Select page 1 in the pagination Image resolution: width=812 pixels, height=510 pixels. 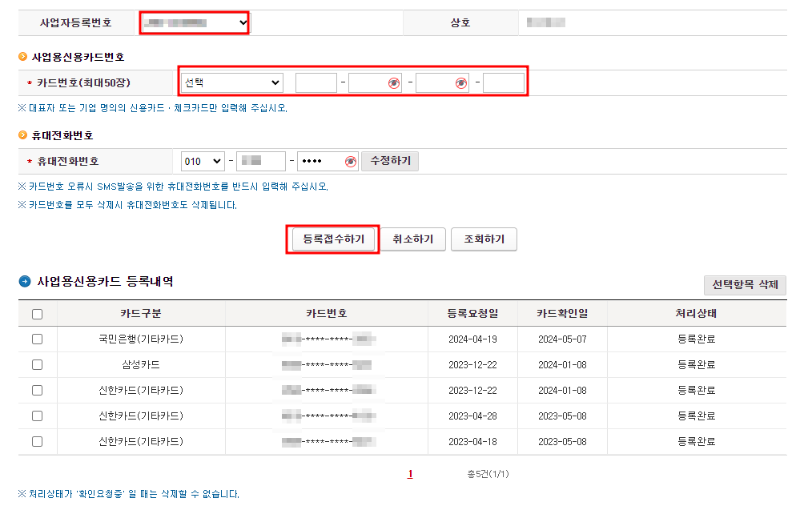pos(409,473)
